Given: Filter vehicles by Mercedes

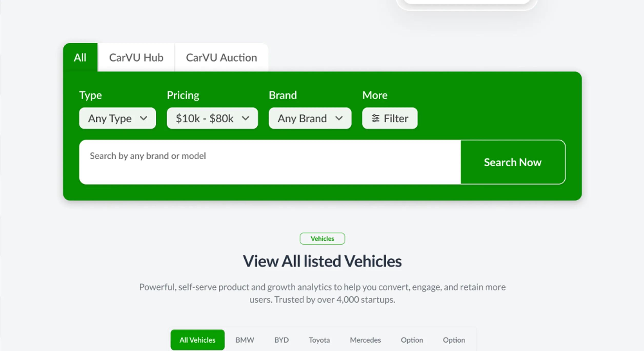Looking at the screenshot, I should coord(365,340).
